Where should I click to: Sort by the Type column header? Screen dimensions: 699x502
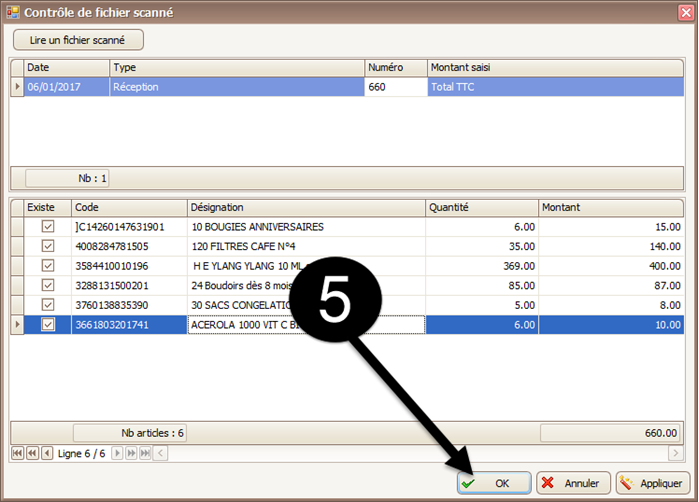click(237, 68)
